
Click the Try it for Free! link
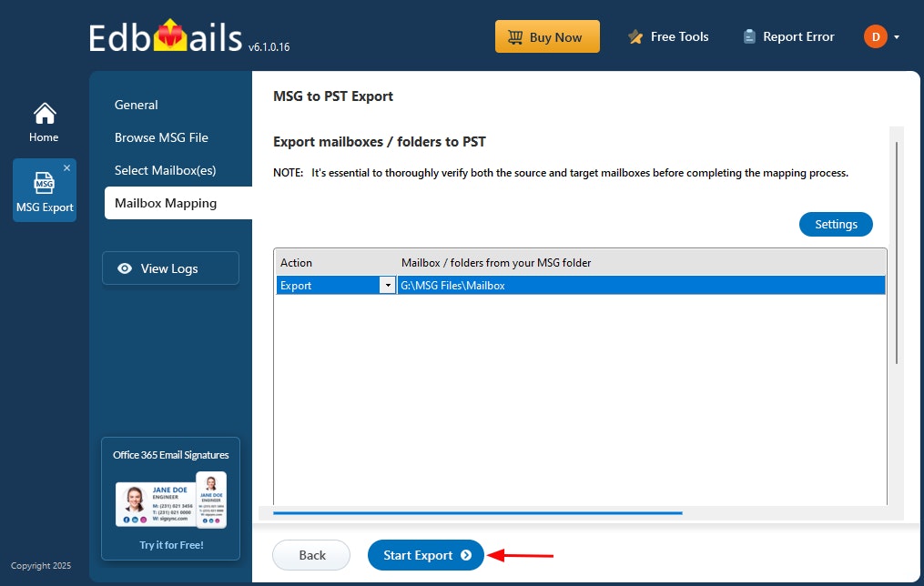coord(171,545)
